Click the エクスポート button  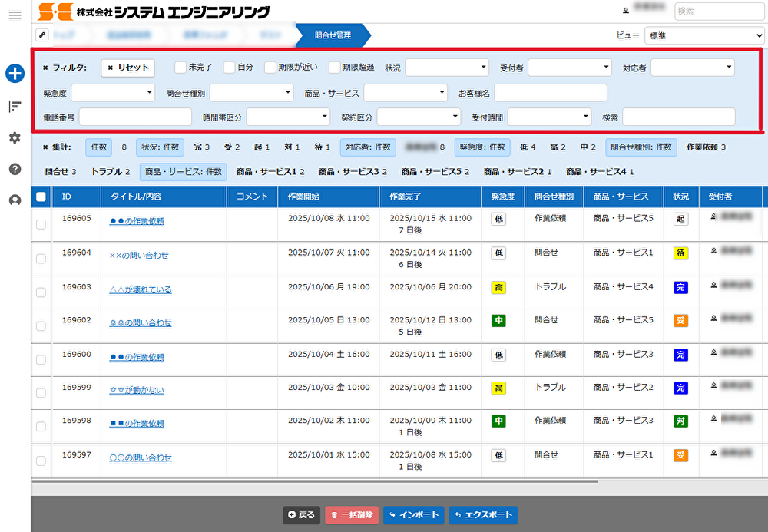482,515
